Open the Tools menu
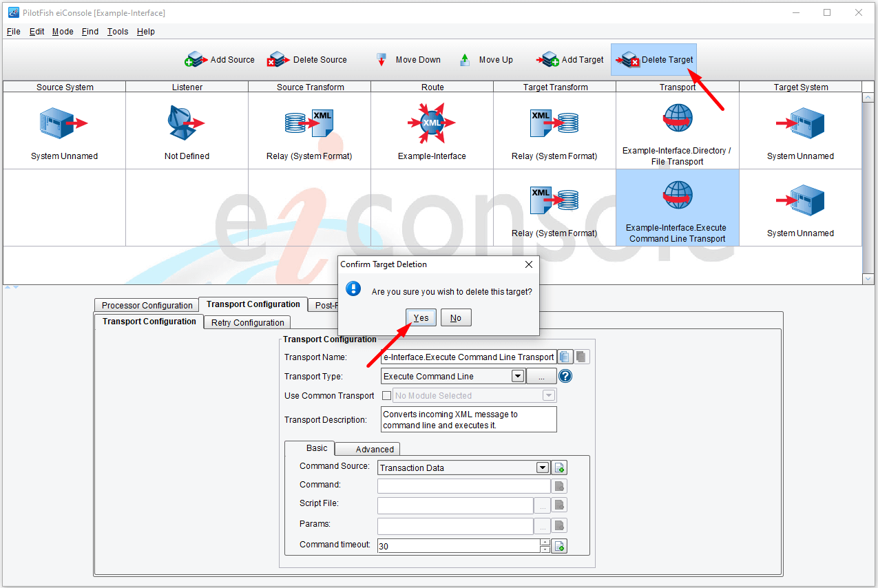The height and width of the screenshot is (588, 878). click(118, 32)
